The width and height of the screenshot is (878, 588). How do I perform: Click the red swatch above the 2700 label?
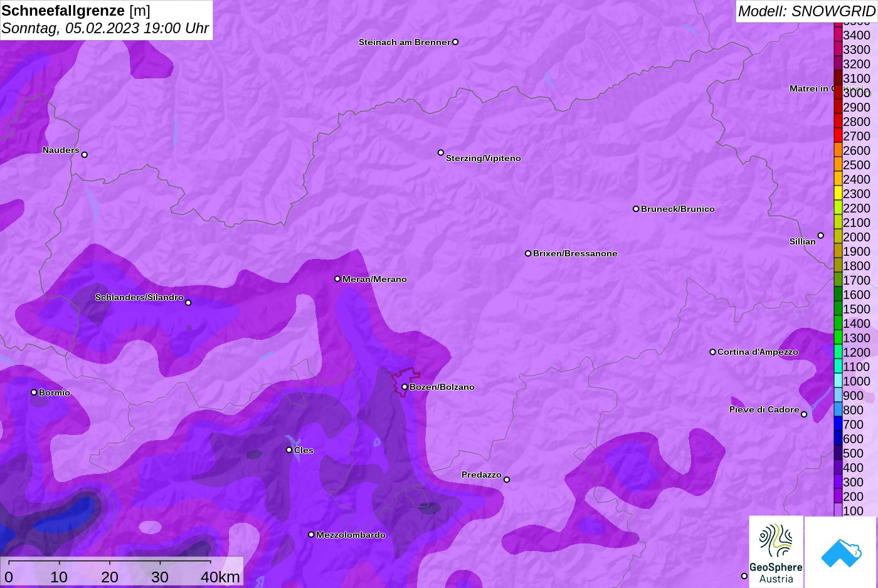pyautogui.click(x=838, y=135)
